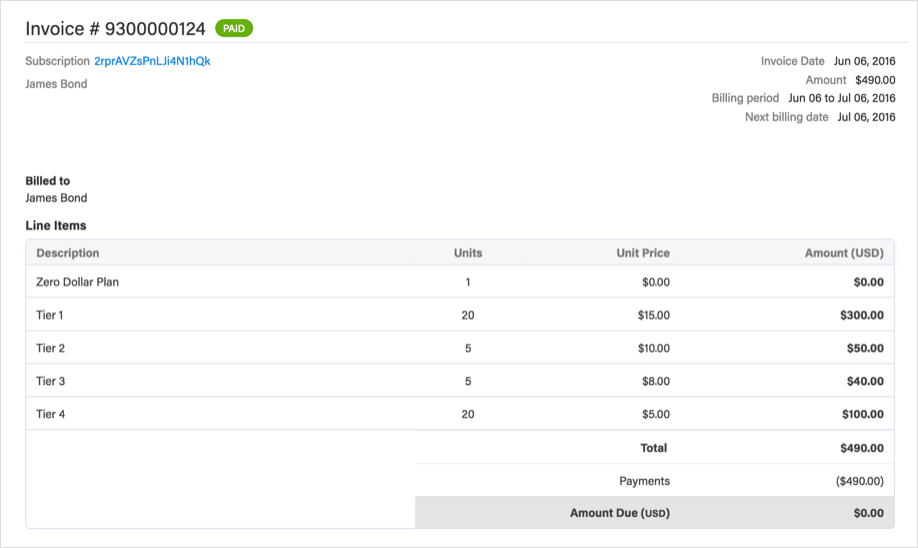Viewport: 918px width, 548px height.
Task: Click the James Bond name under Billed to
Action: 56,198
